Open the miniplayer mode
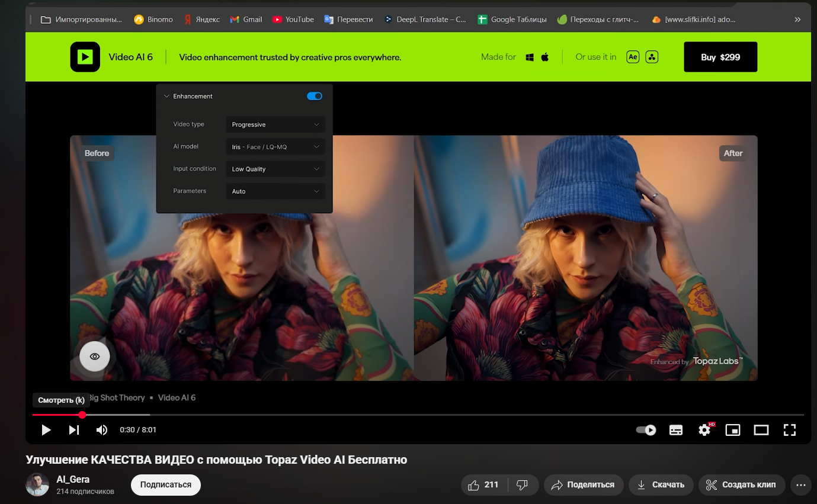817x504 pixels. [x=733, y=430]
